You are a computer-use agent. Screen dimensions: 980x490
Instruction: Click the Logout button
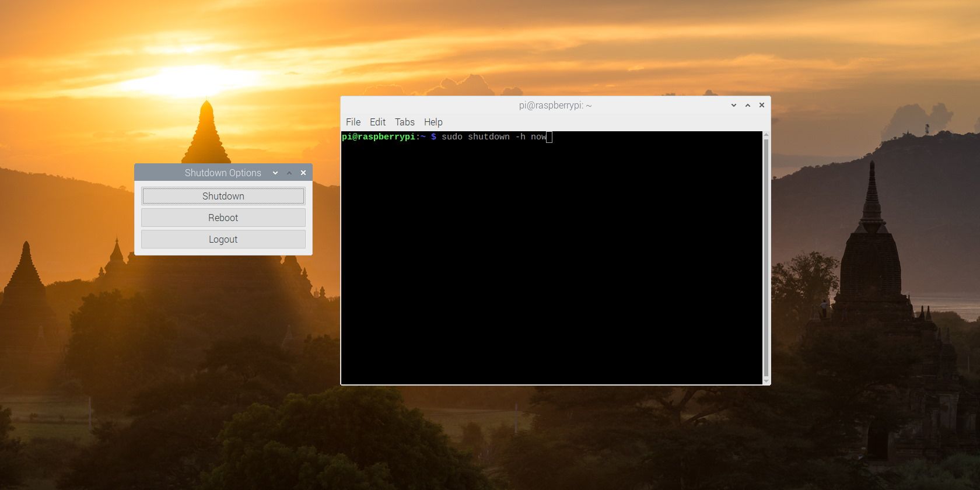pos(223,239)
